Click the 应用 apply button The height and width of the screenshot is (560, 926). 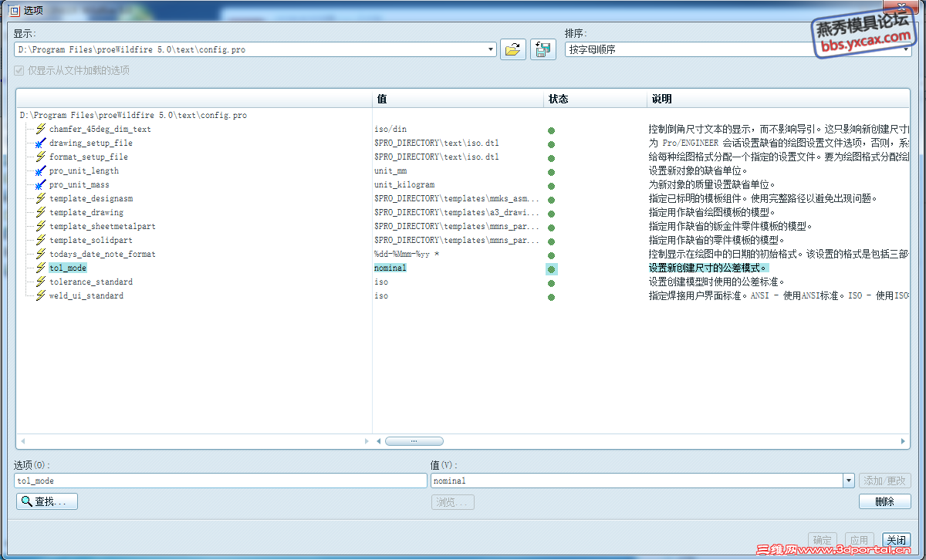[x=859, y=541]
